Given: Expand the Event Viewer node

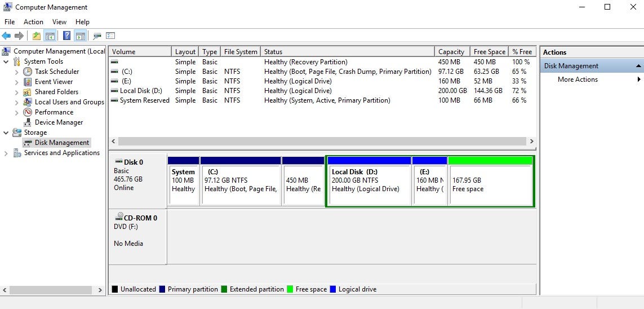Looking at the screenshot, I should pos(17,82).
